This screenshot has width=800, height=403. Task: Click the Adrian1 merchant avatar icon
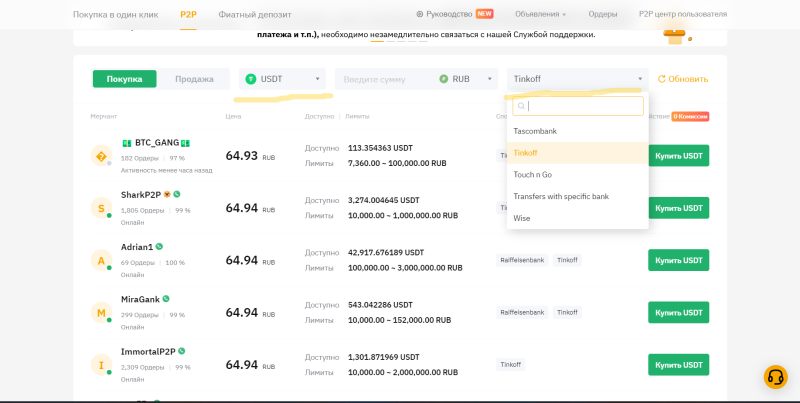click(101, 260)
